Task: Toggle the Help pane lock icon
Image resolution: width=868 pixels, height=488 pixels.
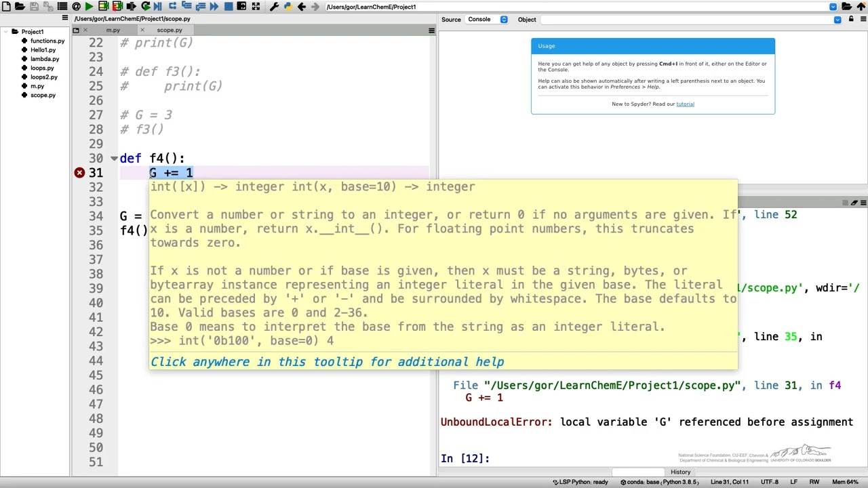Action: [851, 20]
